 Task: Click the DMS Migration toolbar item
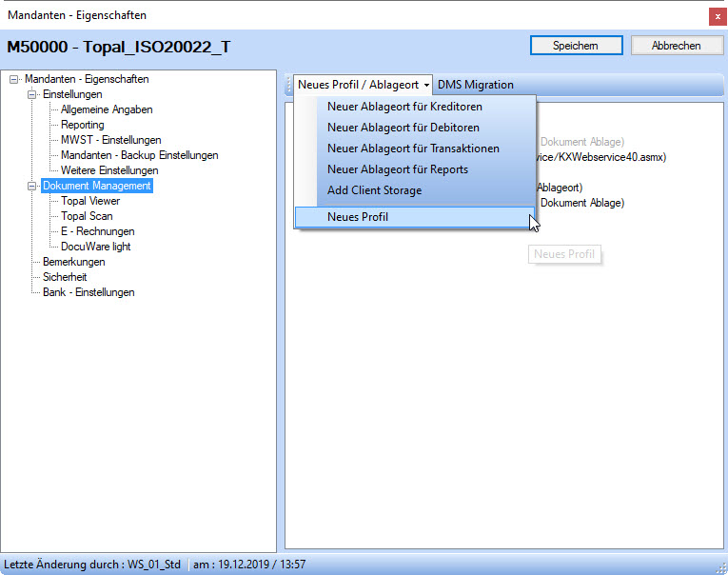point(475,85)
